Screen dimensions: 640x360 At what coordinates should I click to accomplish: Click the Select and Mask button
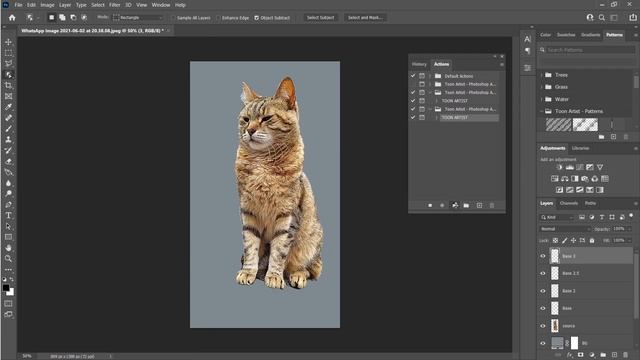(365, 18)
